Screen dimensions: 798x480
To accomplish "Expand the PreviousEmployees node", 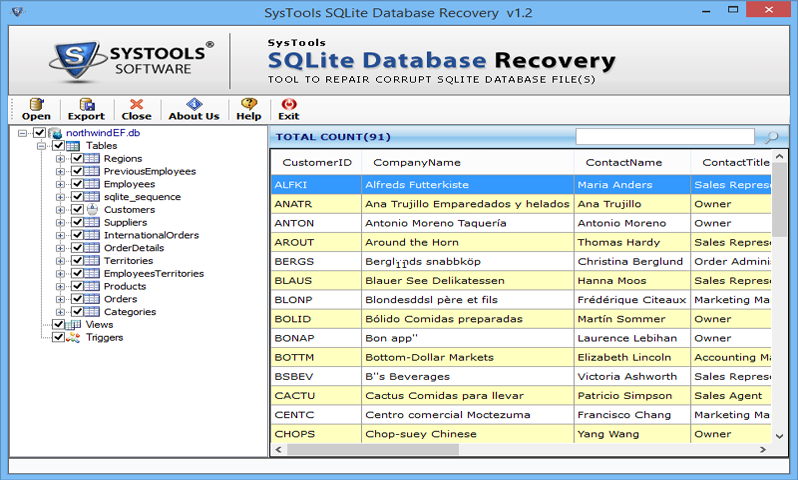I will click(60, 172).
